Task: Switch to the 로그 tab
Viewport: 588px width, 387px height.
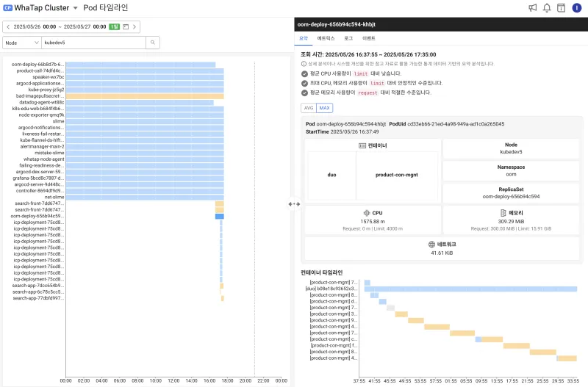Action: (x=348, y=38)
